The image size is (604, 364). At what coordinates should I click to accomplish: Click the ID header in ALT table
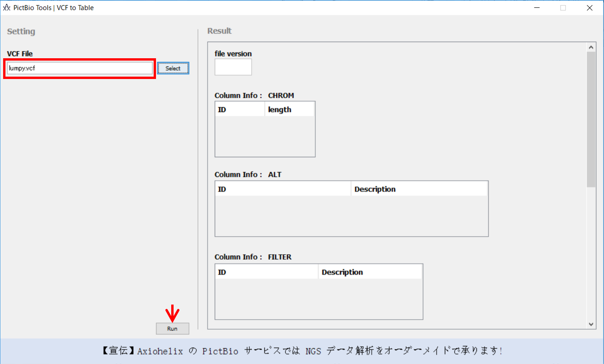pos(283,189)
